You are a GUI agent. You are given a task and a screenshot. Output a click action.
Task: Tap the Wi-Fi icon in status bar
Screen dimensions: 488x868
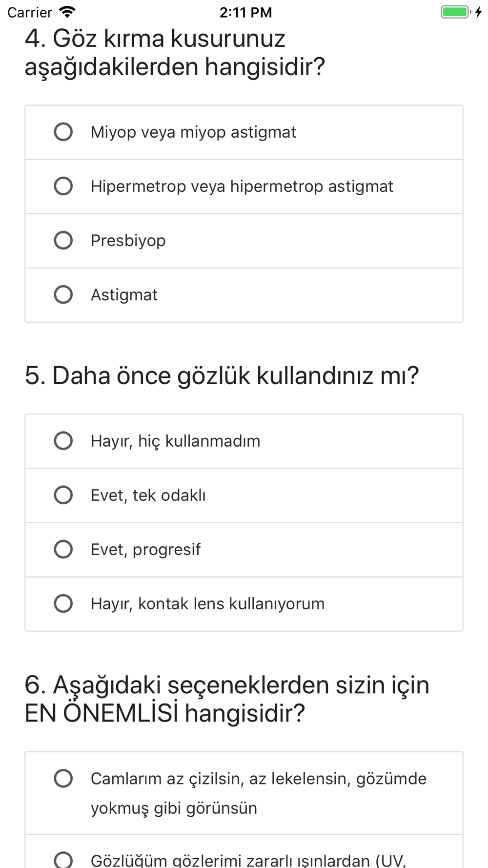pos(67,12)
